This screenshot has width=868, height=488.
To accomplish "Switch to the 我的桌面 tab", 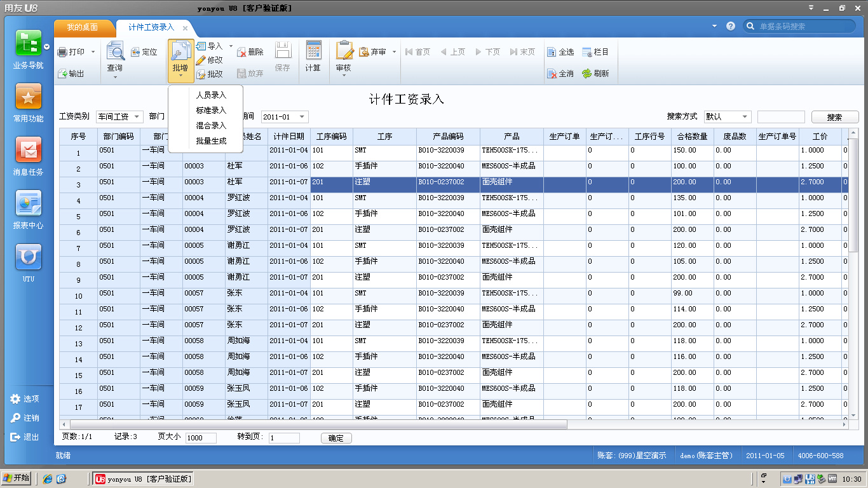I will 83,27.
